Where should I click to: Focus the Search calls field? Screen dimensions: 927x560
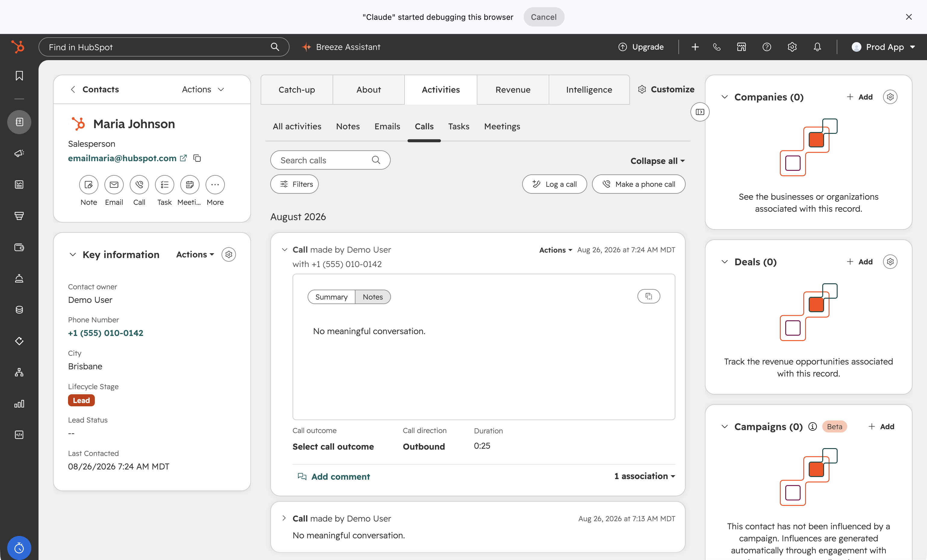tap(330, 160)
